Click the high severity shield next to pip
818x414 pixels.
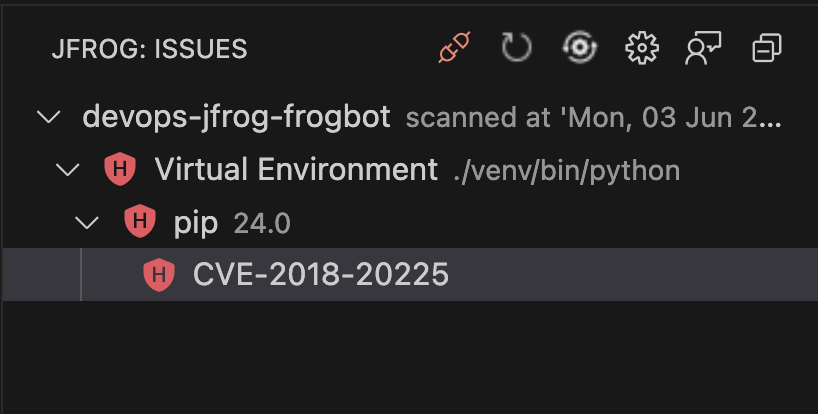tap(139, 222)
